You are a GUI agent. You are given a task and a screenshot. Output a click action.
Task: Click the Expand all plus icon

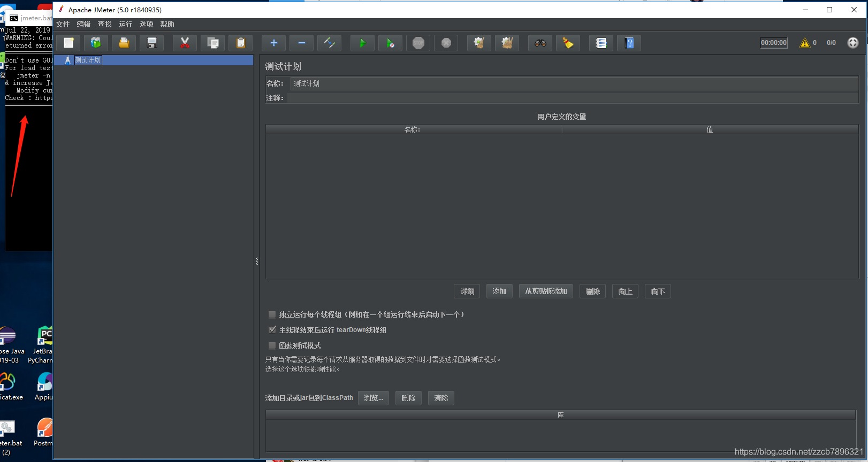click(273, 43)
